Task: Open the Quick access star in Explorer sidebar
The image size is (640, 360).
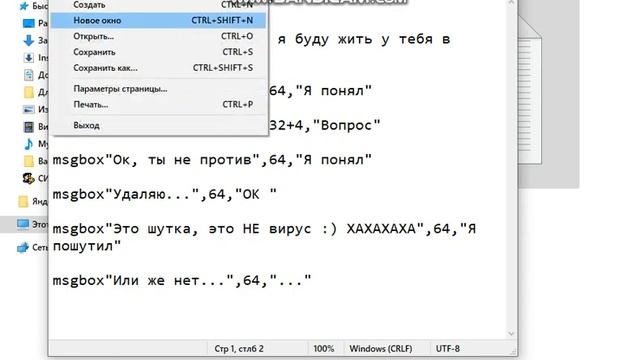Action: coord(24,6)
